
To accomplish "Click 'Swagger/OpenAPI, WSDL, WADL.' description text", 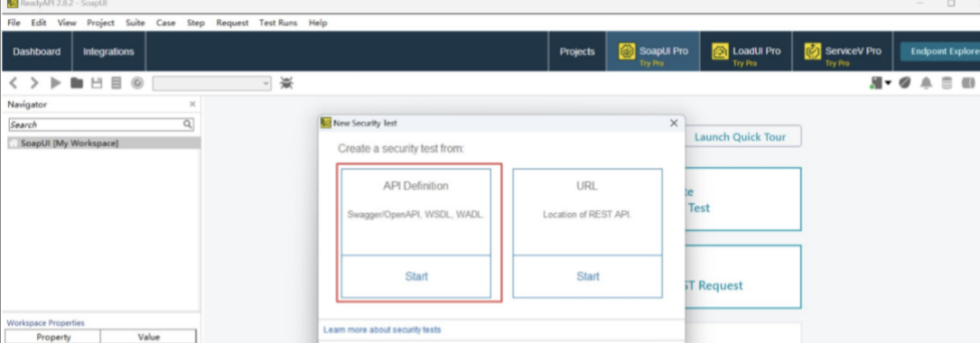I will click(416, 214).
